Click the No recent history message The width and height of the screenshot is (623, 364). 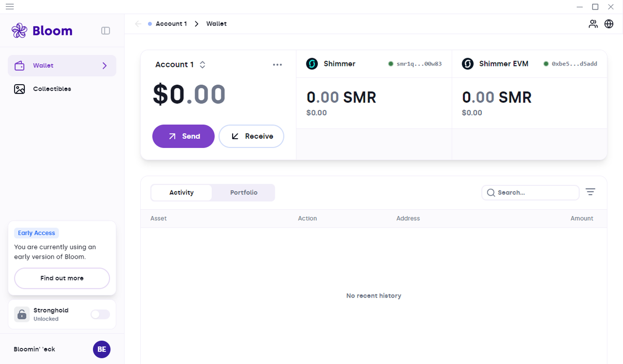click(374, 296)
